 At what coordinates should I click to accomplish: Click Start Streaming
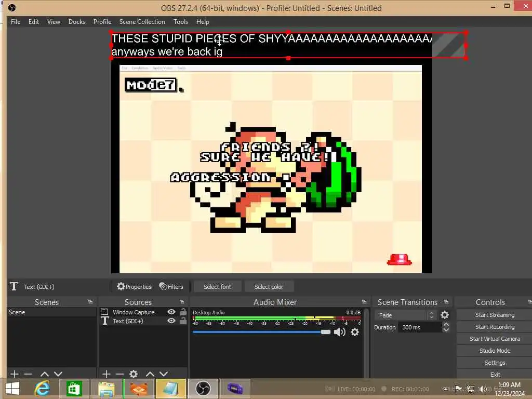(495, 315)
